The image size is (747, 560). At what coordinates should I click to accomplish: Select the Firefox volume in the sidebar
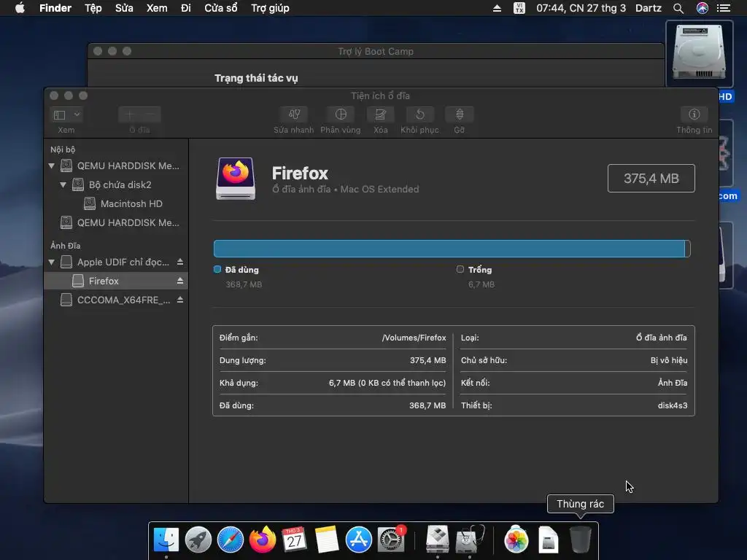(115, 281)
